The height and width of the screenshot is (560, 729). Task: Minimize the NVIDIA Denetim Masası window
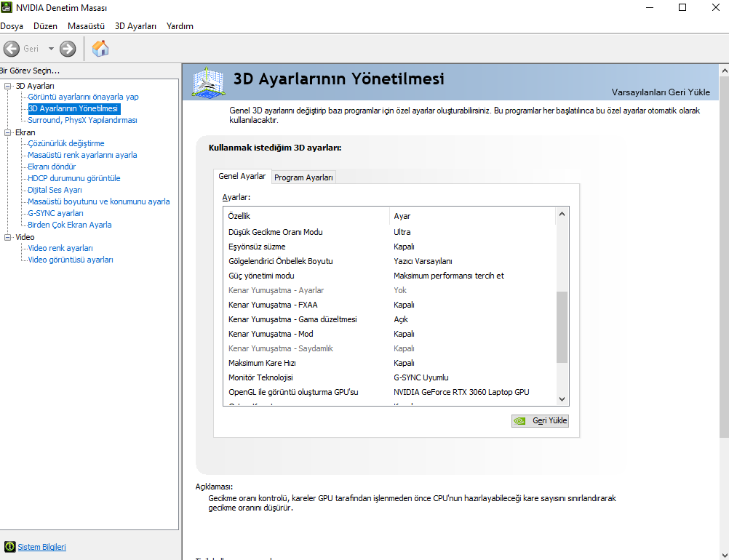coord(650,7)
